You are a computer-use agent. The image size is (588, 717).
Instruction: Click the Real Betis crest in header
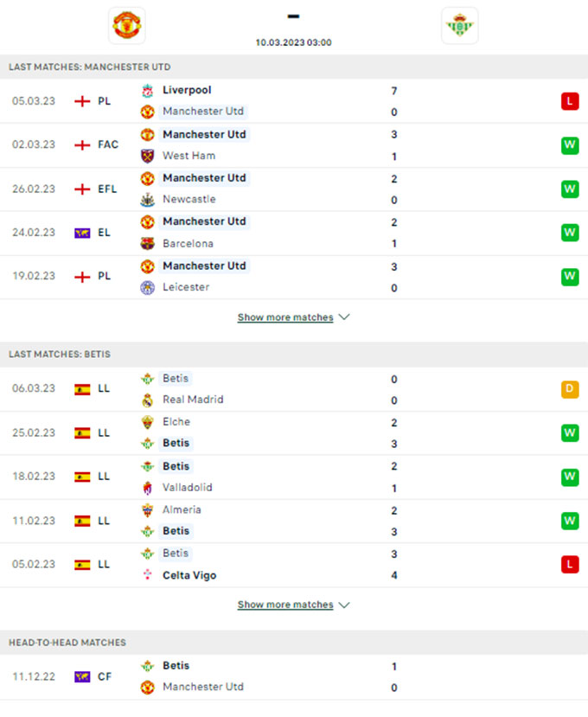(459, 25)
